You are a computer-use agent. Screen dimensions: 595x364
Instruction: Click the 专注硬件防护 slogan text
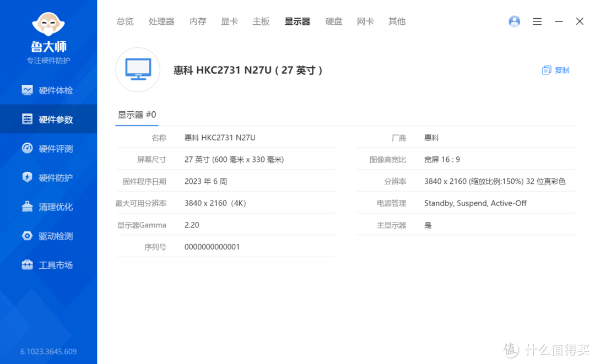pyautogui.click(x=48, y=60)
